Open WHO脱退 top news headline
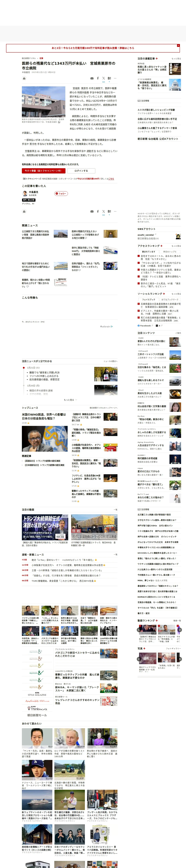The width and height of the screenshot is (186, 868). click(44, 416)
